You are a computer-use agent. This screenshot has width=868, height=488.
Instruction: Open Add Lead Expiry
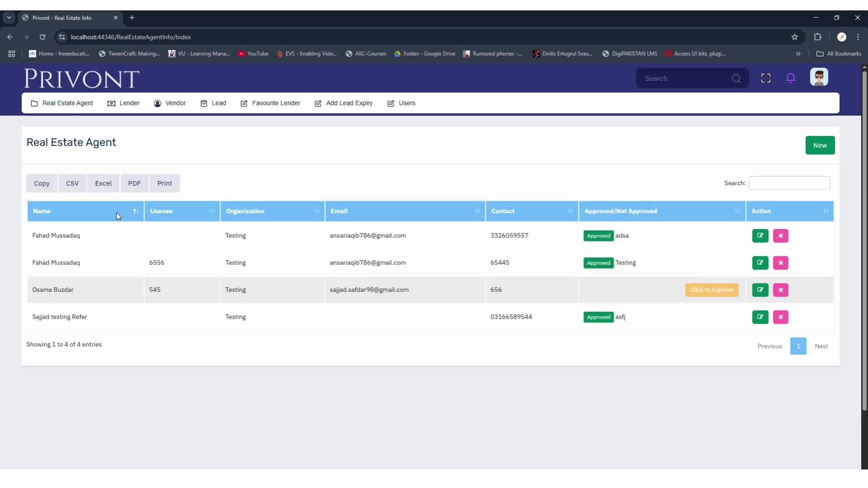tap(344, 103)
